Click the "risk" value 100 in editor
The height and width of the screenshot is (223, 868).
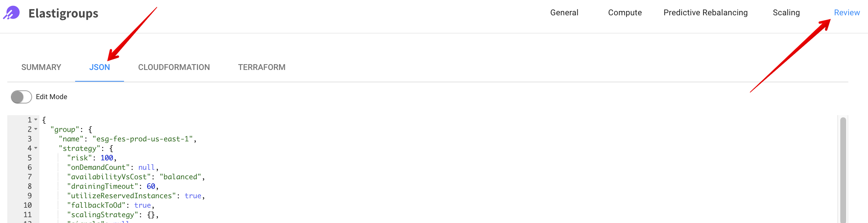point(107,158)
